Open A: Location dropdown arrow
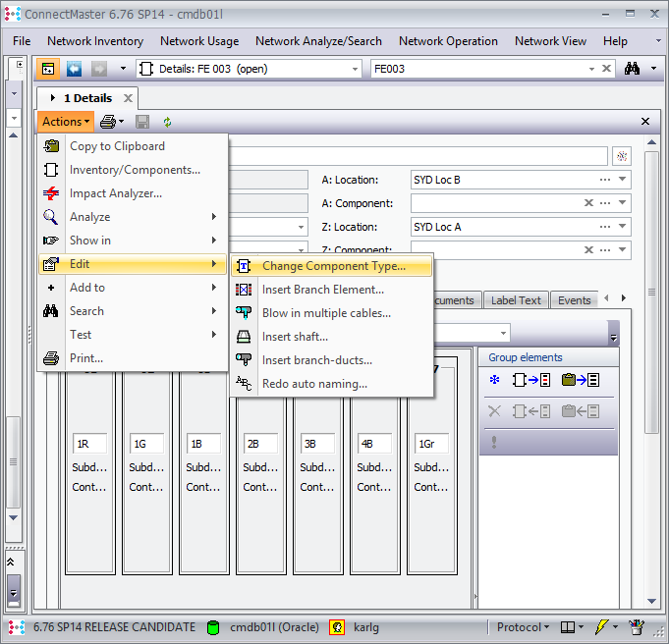 [x=623, y=180]
